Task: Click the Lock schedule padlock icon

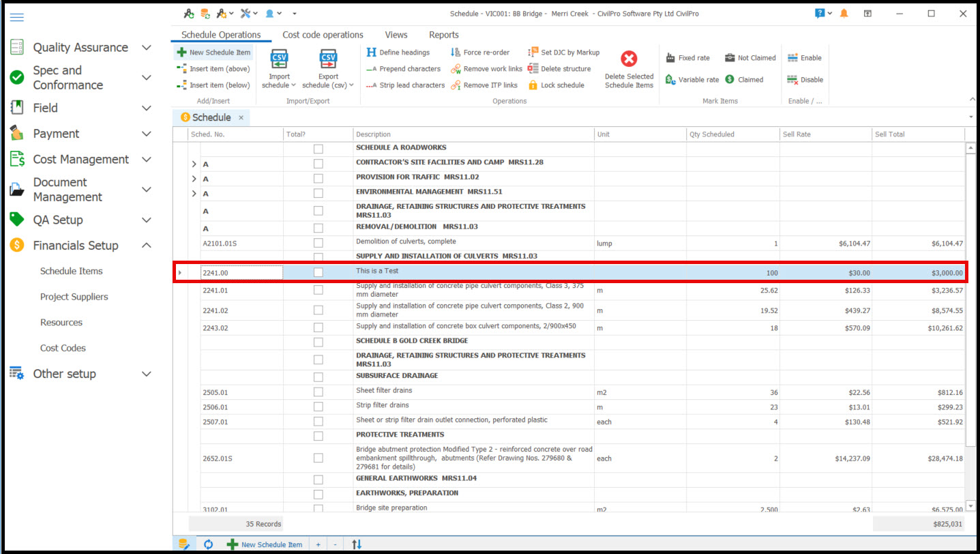Action: click(533, 85)
